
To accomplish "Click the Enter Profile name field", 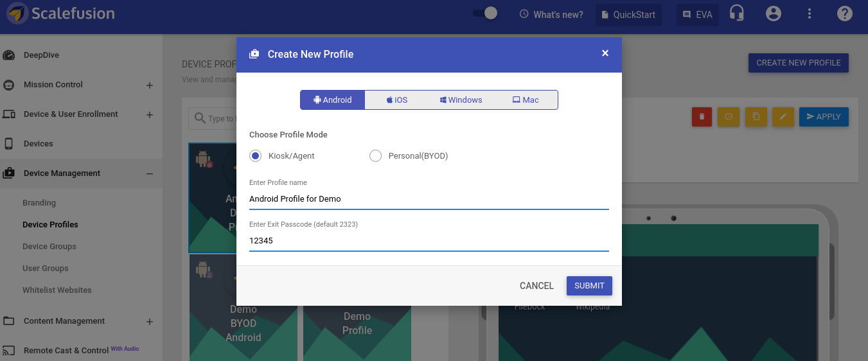I will 429,199.
